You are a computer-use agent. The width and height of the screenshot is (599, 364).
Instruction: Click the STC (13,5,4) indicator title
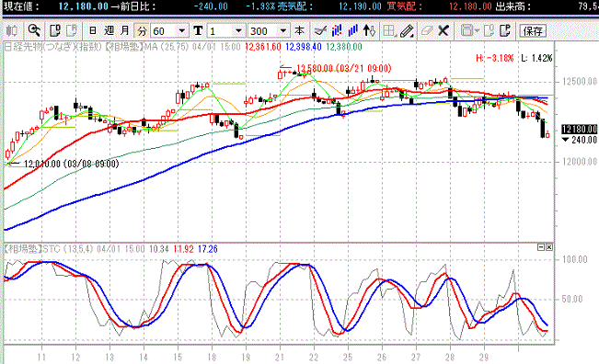coord(68,249)
